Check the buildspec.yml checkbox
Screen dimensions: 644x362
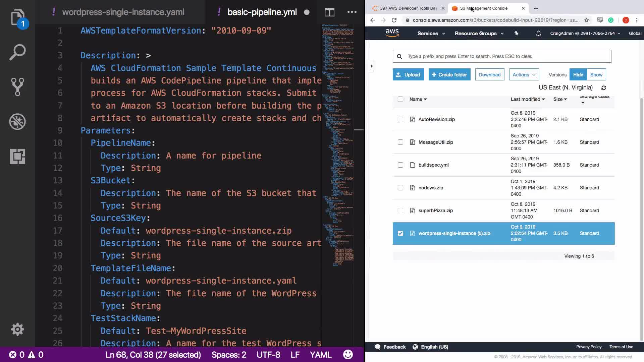tap(400, 165)
